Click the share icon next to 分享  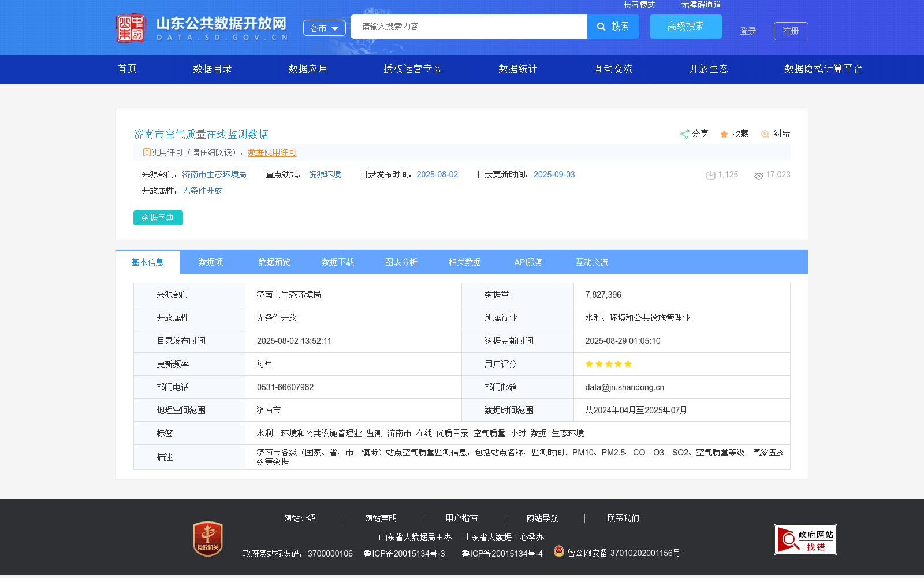click(685, 134)
